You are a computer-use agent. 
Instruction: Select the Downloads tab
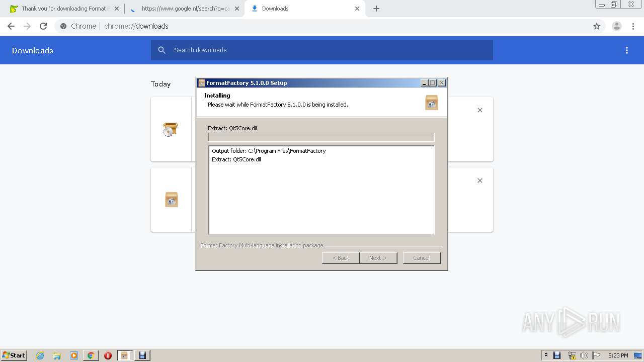coord(305,9)
